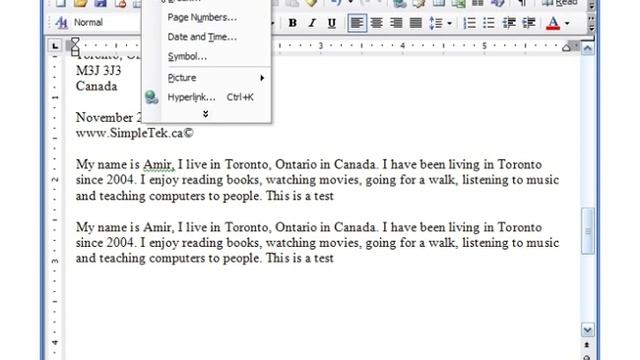Open the line spacing dropdown arrow

tap(449, 23)
